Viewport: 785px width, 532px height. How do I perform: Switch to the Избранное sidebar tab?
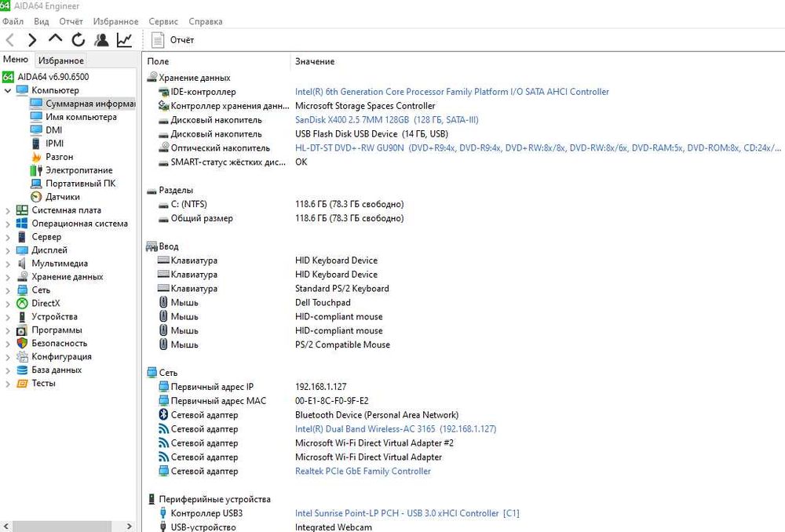[61, 60]
